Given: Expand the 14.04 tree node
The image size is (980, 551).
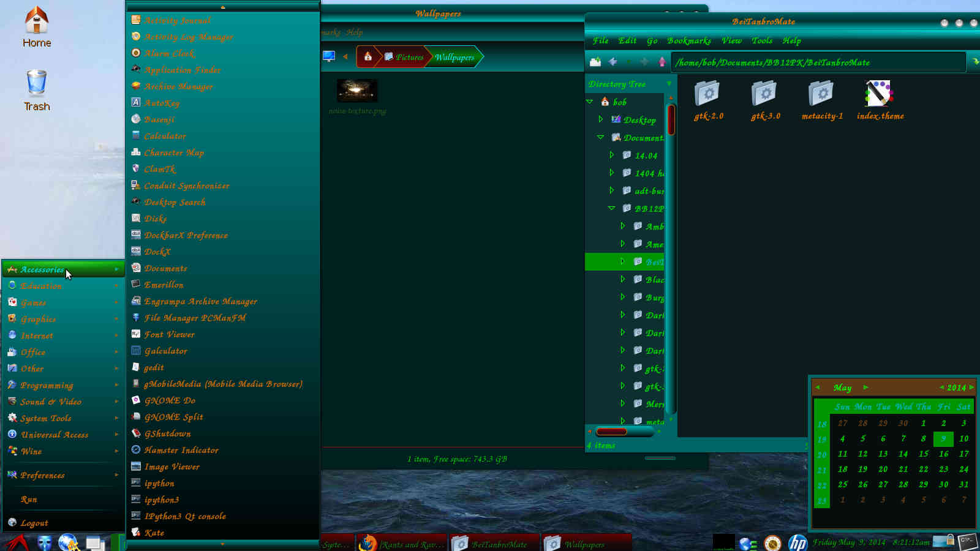Looking at the screenshot, I should [x=611, y=155].
